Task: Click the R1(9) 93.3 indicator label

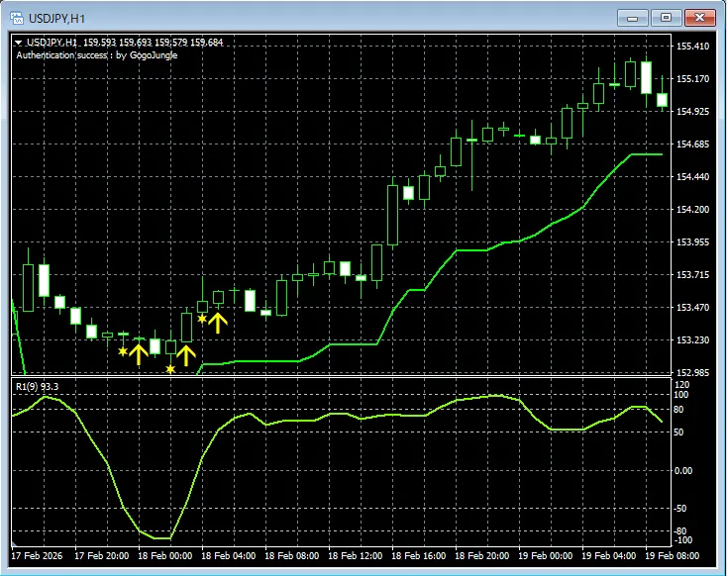Action: [x=37, y=386]
